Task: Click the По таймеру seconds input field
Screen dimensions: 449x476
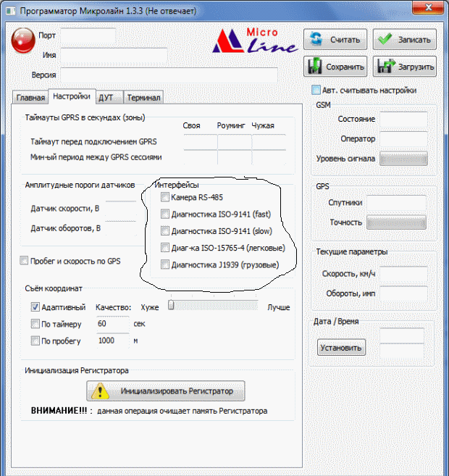Action: tap(112, 324)
